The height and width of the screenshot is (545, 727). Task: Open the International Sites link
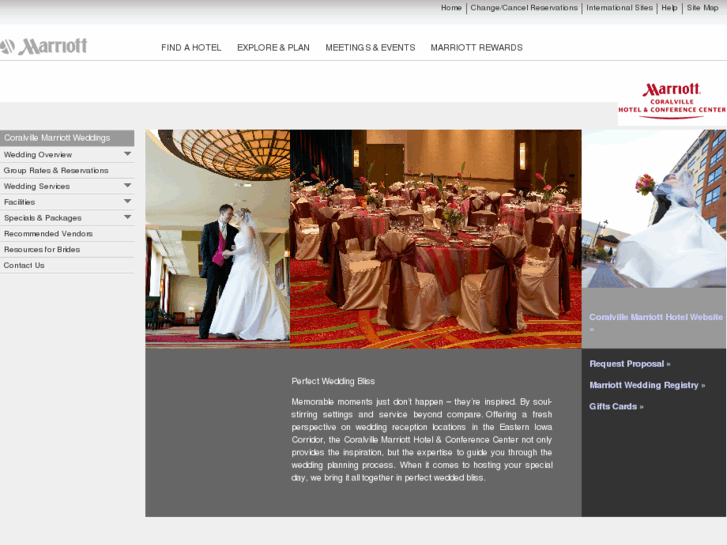[619, 8]
